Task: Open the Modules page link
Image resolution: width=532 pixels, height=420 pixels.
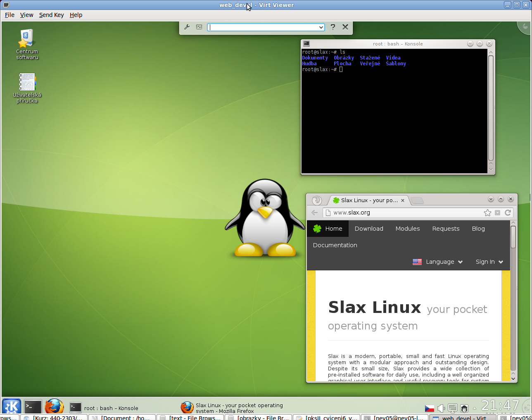Action: point(408,229)
